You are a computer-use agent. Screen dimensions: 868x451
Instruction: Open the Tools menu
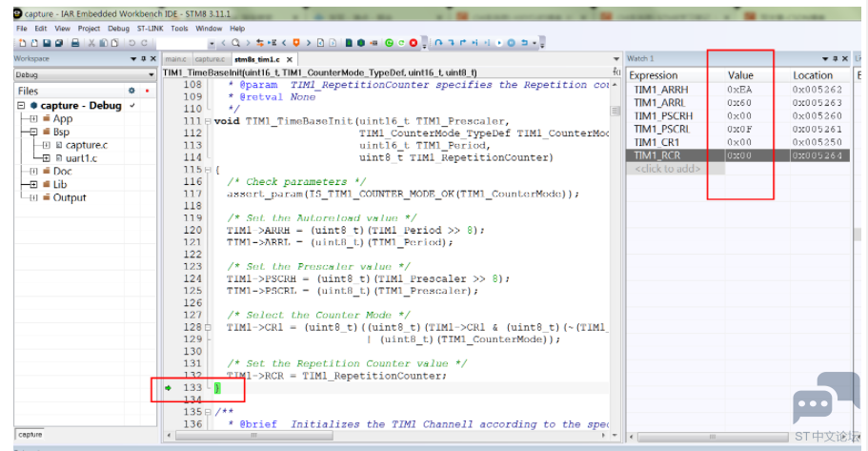click(x=179, y=29)
